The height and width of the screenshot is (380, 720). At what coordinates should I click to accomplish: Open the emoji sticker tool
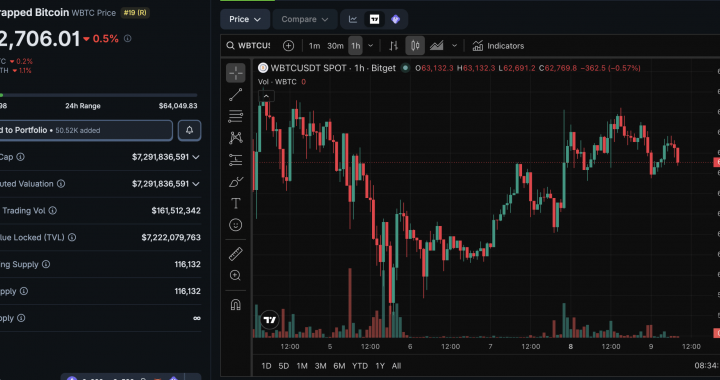236,225
